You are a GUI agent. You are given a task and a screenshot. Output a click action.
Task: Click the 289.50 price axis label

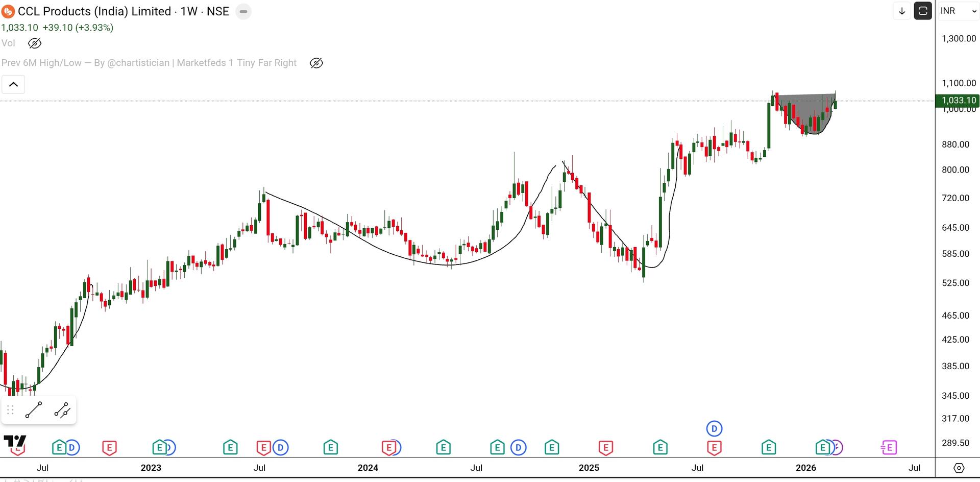tap(955, 443)
